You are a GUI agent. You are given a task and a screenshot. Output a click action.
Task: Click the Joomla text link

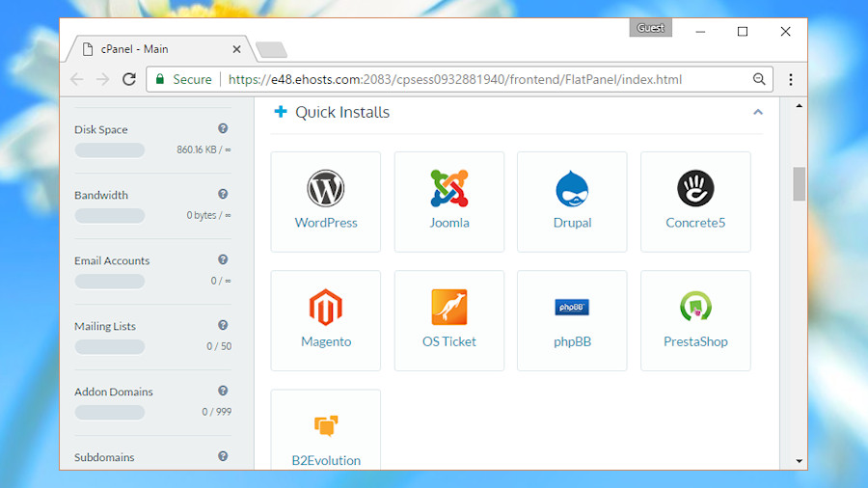448,223
